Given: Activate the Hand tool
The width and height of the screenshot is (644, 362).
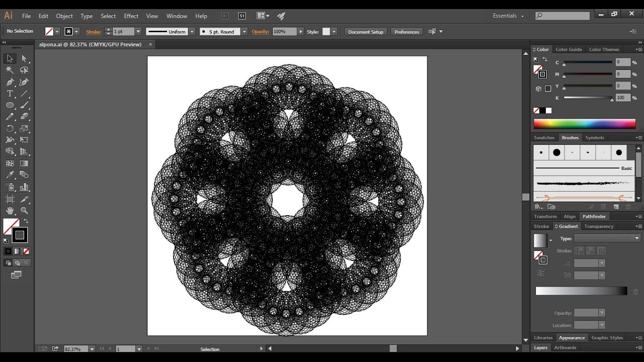Looking at the screenshot, I should pos(10,211).
